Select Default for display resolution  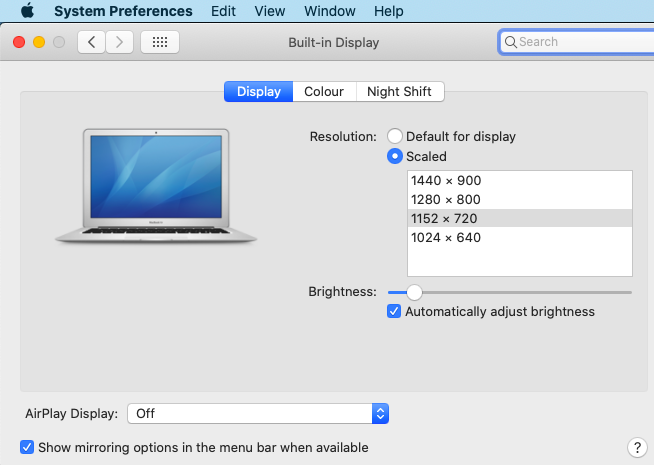[x=395, y=136]
